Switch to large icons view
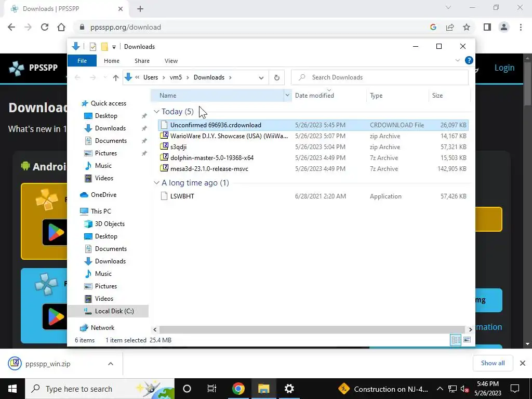Screen dimensions: 532x399 pos(467,340)
